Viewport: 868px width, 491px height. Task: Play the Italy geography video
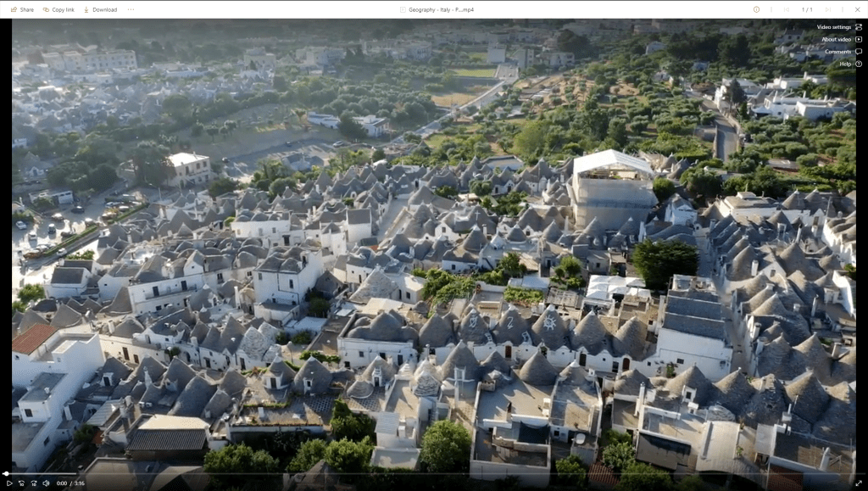point(9,483)
